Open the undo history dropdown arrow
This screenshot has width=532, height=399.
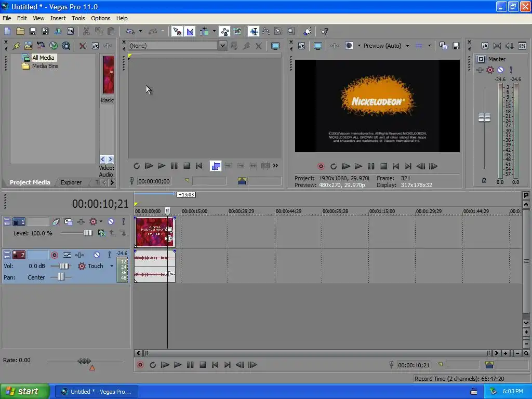point(140,31)
